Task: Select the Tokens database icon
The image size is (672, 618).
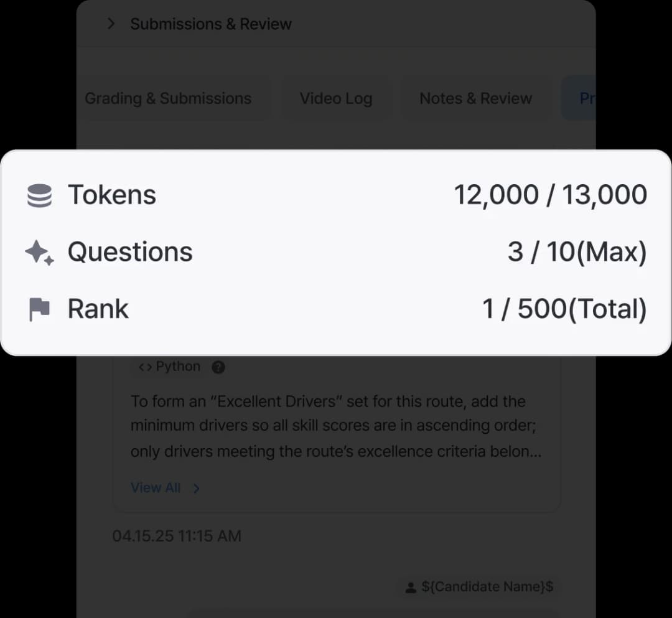Action: pyautogui.click(x=39, y=194)
